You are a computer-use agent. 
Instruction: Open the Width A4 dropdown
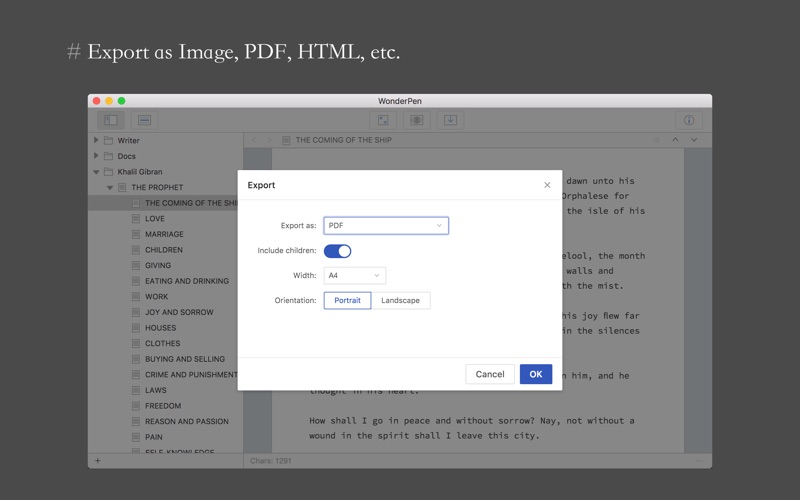click(355, 276)
